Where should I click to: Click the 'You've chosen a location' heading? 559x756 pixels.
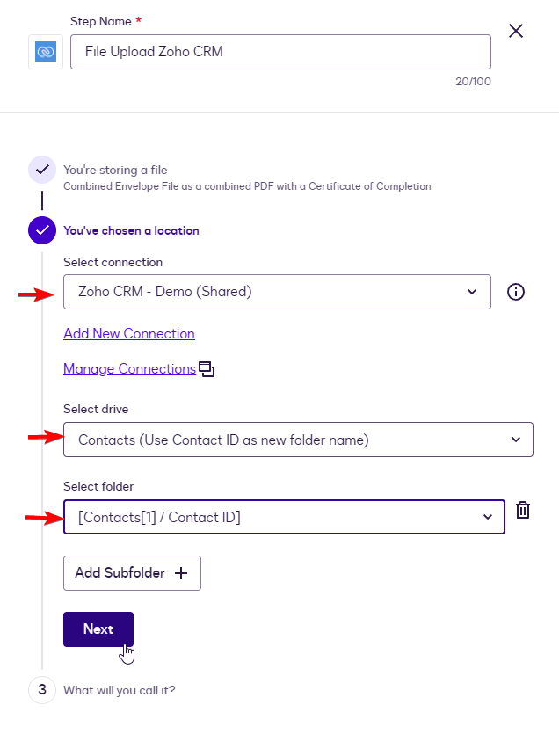131,231
